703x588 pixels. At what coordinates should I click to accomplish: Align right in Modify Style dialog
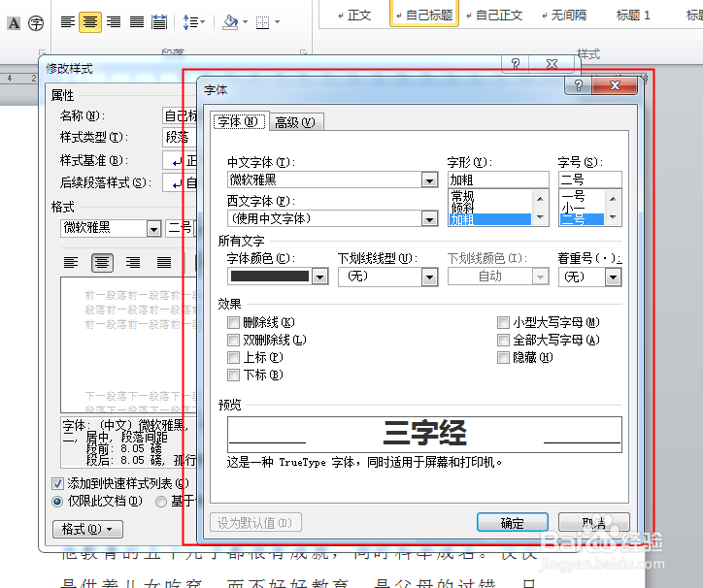click(x=133, y=262)
